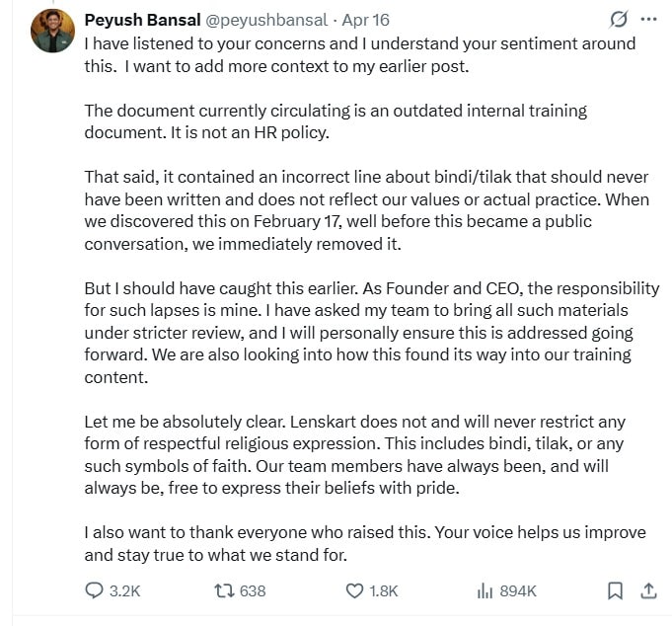Click the repost arrows icon
The image size is (672, 626).
224,590
